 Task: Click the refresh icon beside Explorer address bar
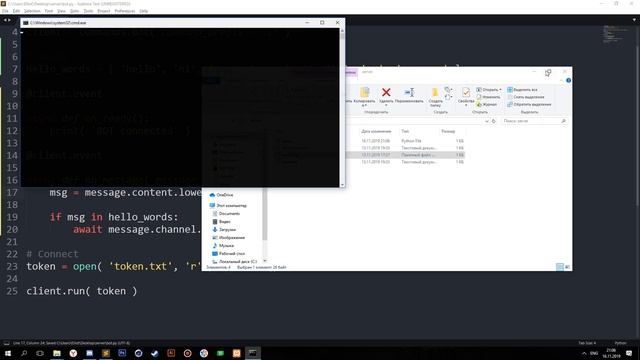point(493,121)
